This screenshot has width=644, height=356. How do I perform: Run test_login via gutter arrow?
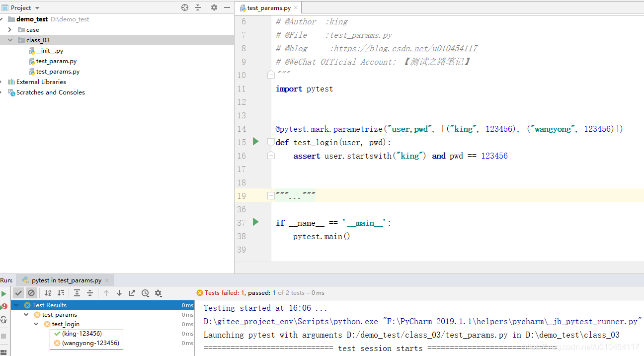256,142
